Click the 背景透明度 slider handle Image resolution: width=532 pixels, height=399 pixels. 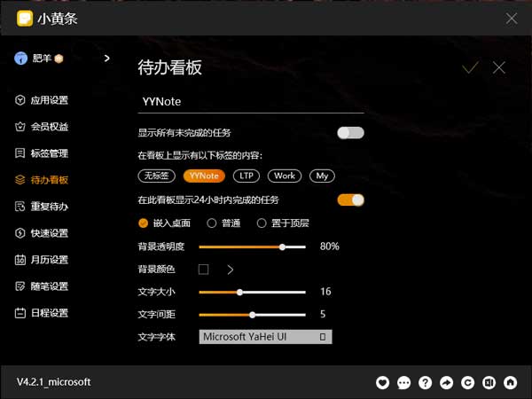tap(282, 247)
